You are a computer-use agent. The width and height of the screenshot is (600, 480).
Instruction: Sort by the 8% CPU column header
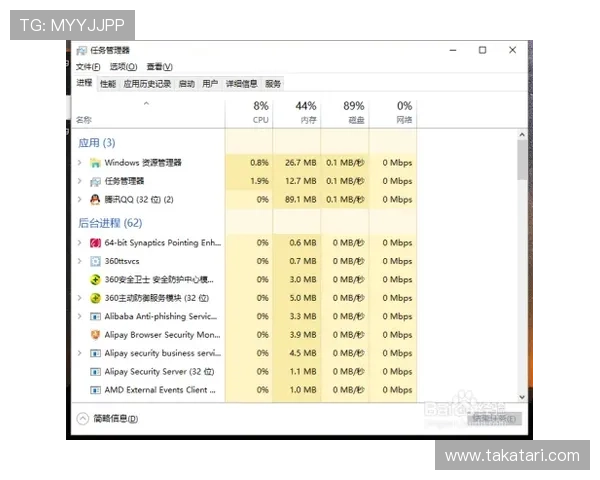(249, 113)
